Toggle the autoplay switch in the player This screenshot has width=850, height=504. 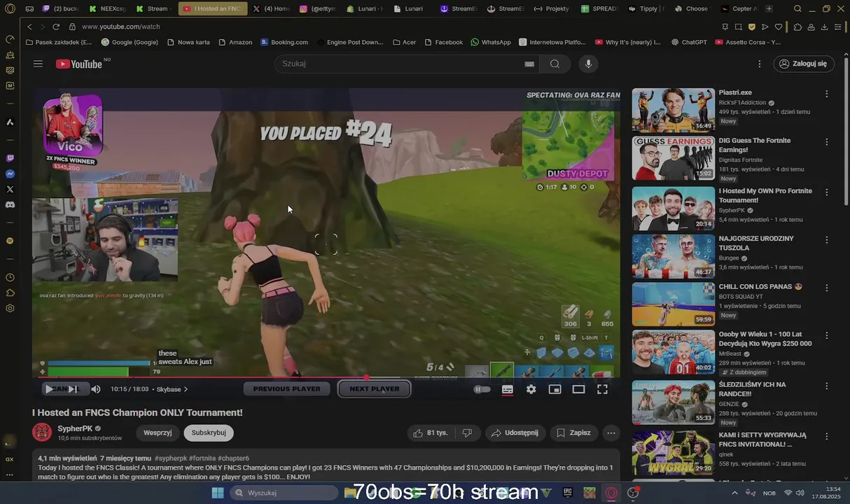tap(482, 389)
